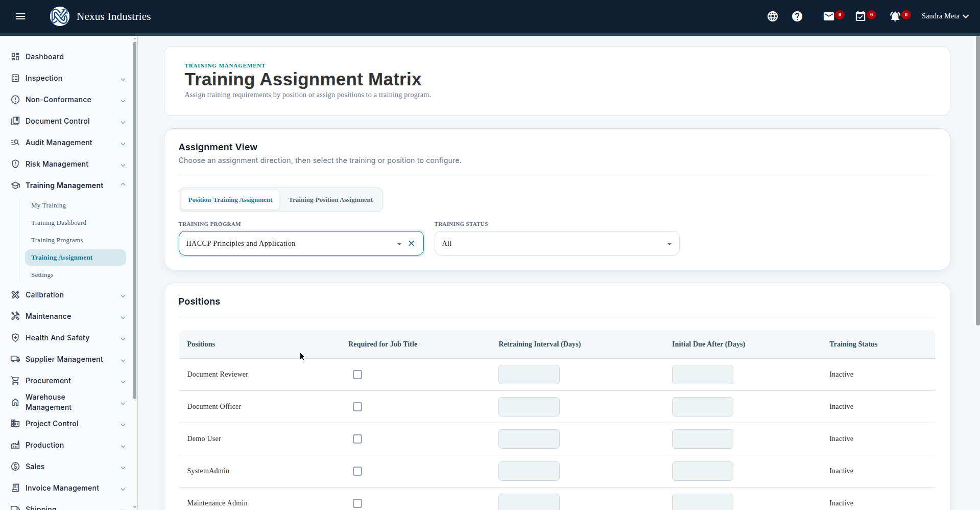980x510 pixels.
Task: Expand the Production sidebar section
Action: (x=123, y=446)
